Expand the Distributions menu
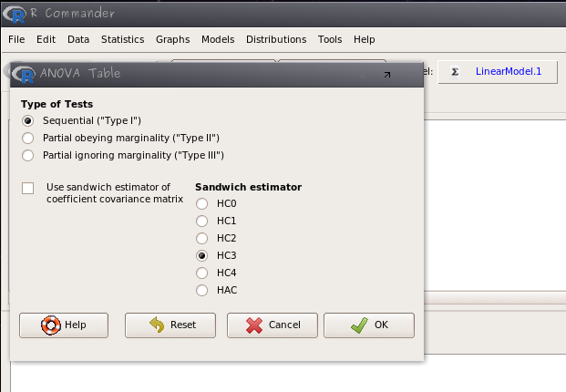Image resolution: width=566 pixels, height=392 pixels. tap(276, 40)
